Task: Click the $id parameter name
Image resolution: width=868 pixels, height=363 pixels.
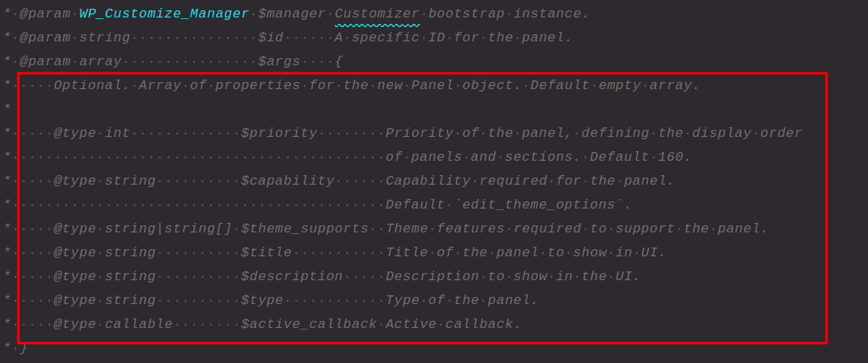Action: point(270,37)
